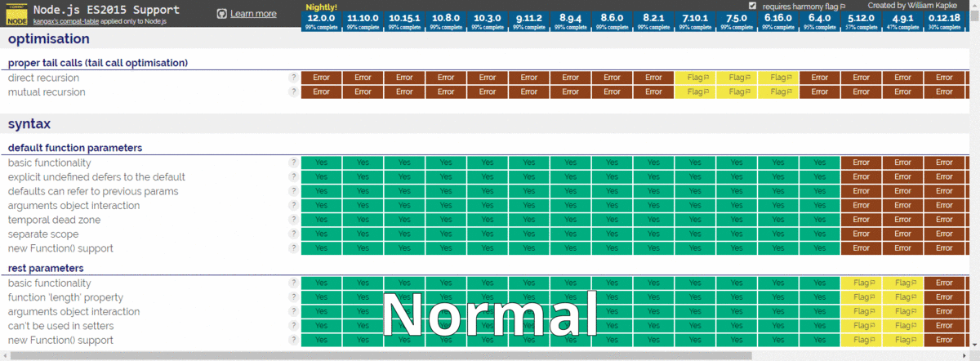Click the optimisation section heading
Image resolution: width=980 pixels, height=361 pixels.
point(49,38)
